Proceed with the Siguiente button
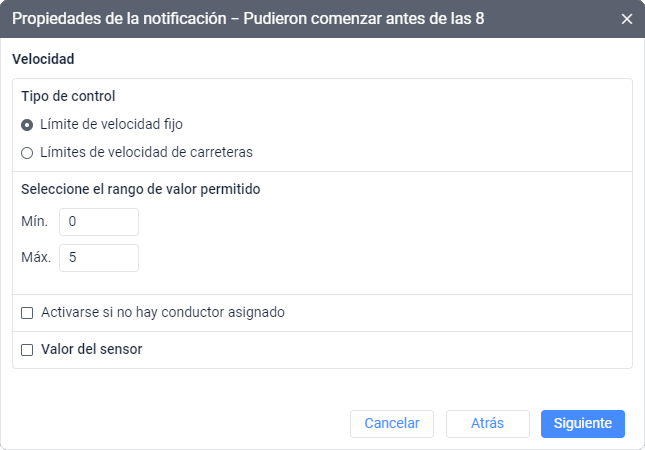 (582, 423)
